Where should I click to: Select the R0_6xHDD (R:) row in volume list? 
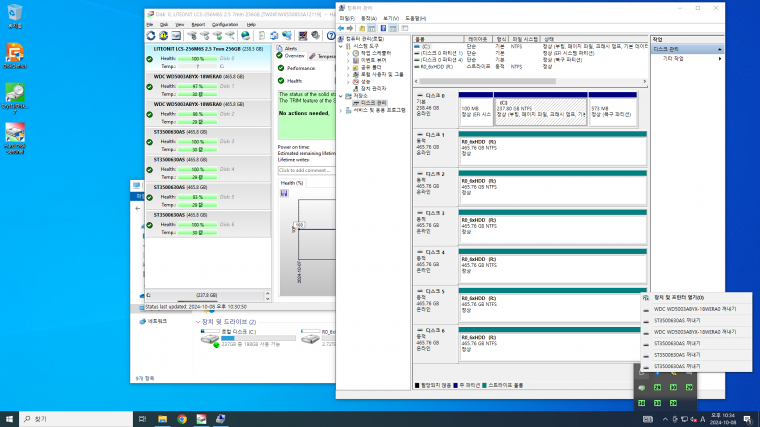click(x=531, y=67)
